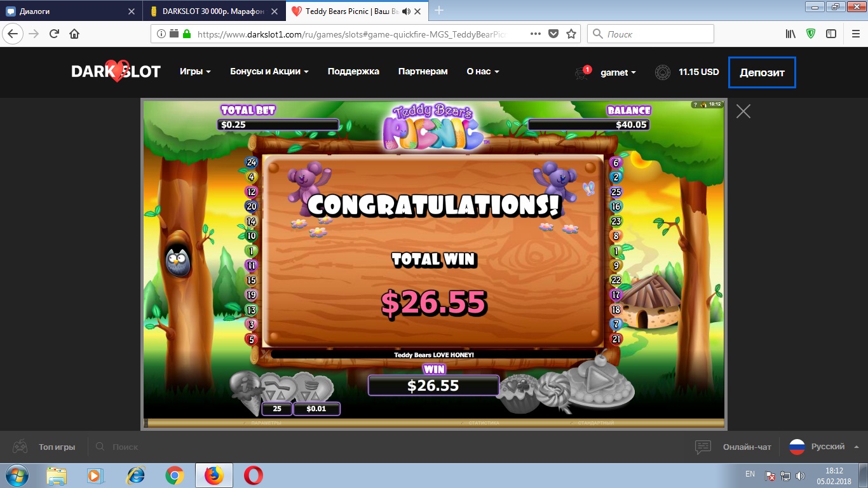Open the Игры dropdown menu
This screenshot has height=488, width=868.
pyautogui.click(x=195, y=72)
